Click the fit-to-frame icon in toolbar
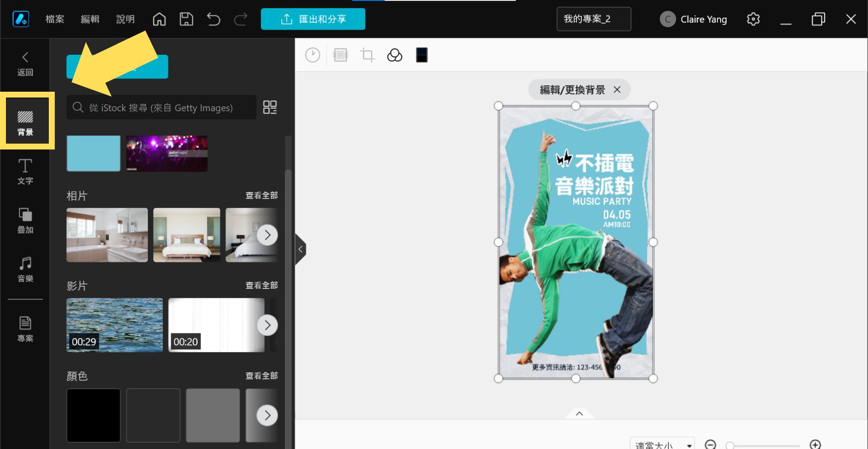The height and width of the screenshot is (449, 868). 340,55
